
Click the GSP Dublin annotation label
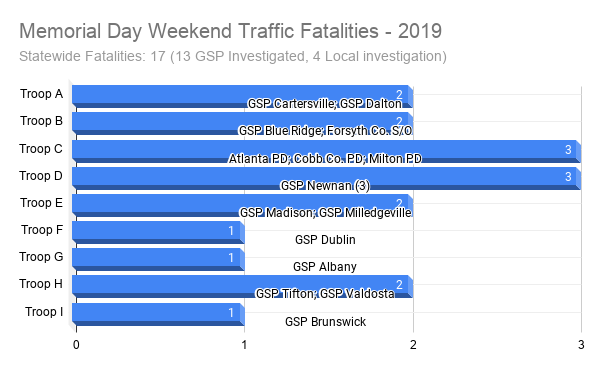325,240
